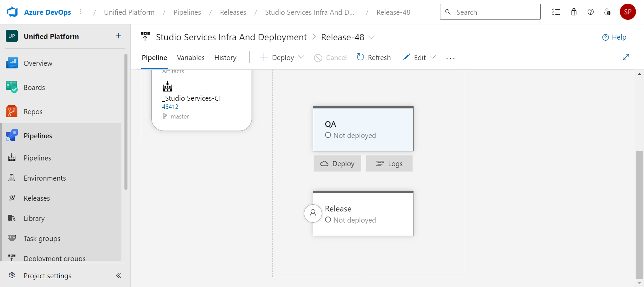Collapse the sidebar with double chevron
Screen dimensions: 644x287
click(x=118, y=275)
